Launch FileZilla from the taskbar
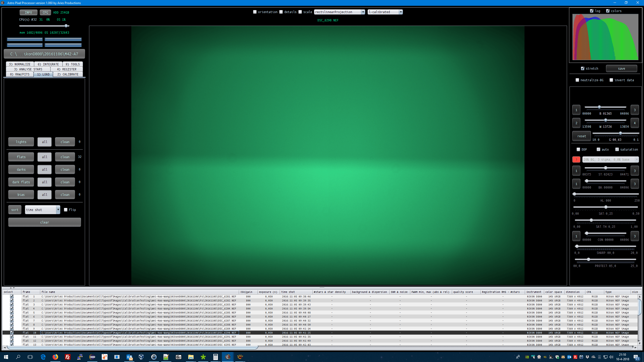The height and width of the screenshot is (362, 644). 67,357
